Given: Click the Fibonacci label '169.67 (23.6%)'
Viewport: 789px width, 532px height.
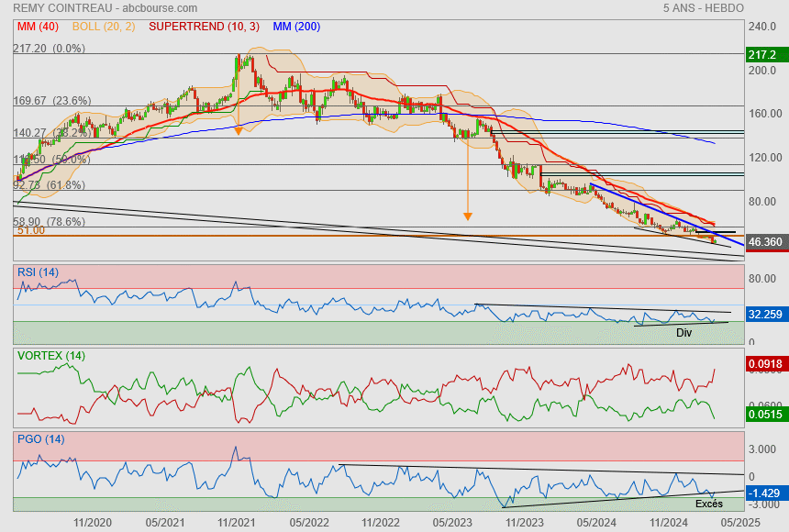Looking at the screenshot, I should click(52, 101).
